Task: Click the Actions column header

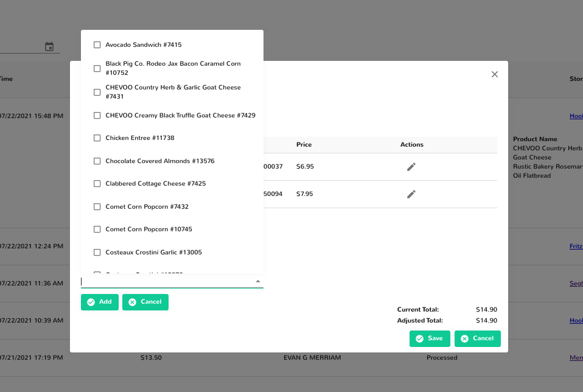Action: 411,145
